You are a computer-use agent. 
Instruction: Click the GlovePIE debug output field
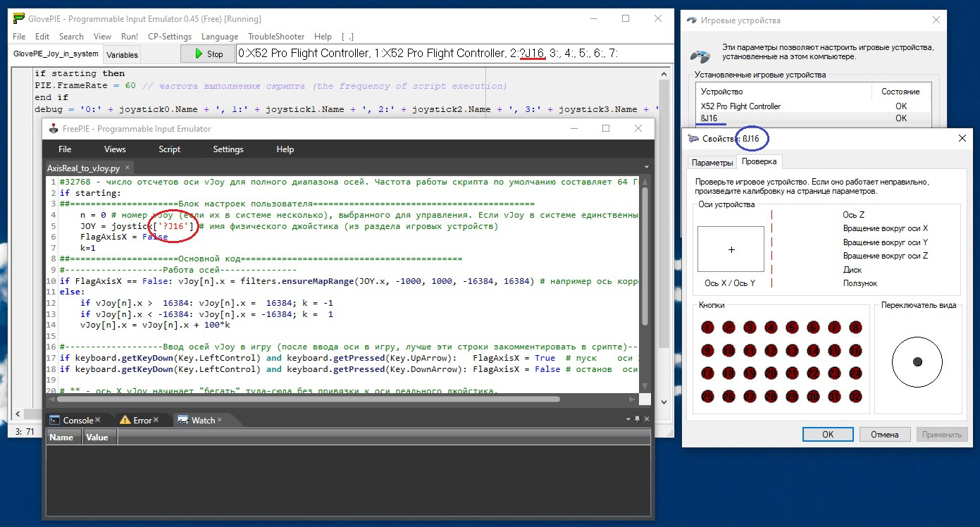pyautogui.click(x=454, y=54)
